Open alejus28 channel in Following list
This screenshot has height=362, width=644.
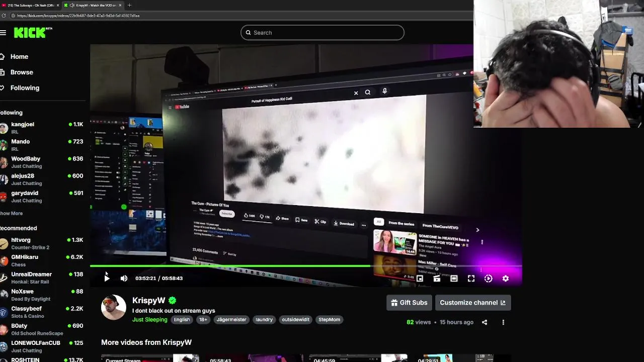(x=42, y=179)
